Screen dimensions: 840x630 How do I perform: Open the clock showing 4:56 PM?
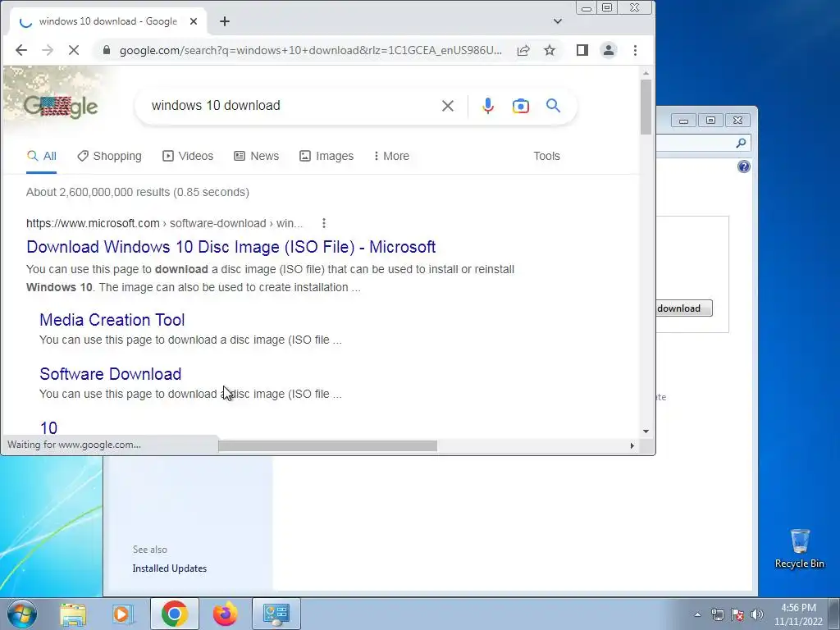pyautogui.click(x=798, y=614)
